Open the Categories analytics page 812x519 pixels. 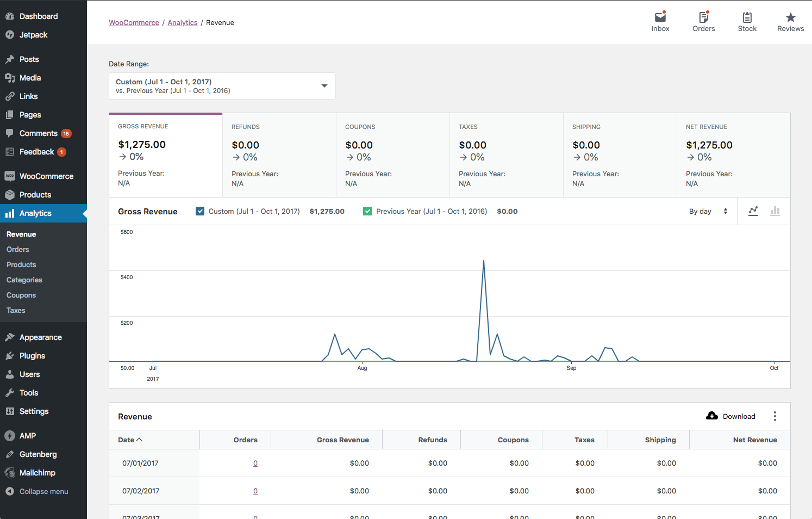(24, 280)
